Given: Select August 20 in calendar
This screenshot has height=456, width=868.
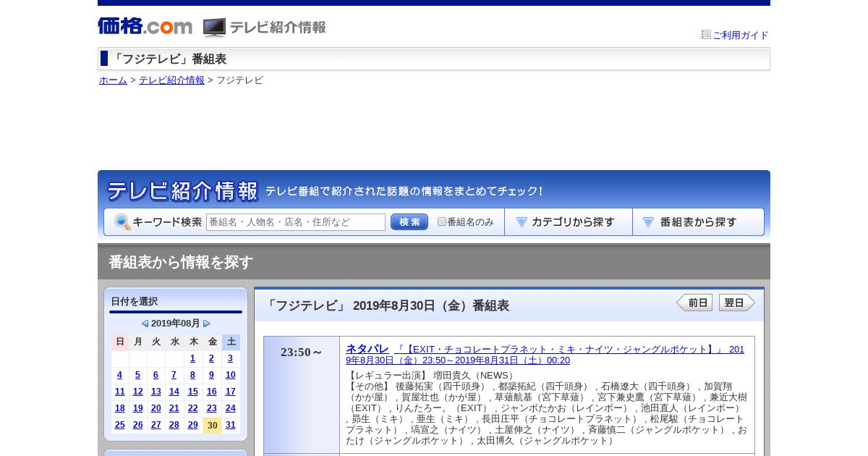Looking at the screenshot, I should click(156, 408).
